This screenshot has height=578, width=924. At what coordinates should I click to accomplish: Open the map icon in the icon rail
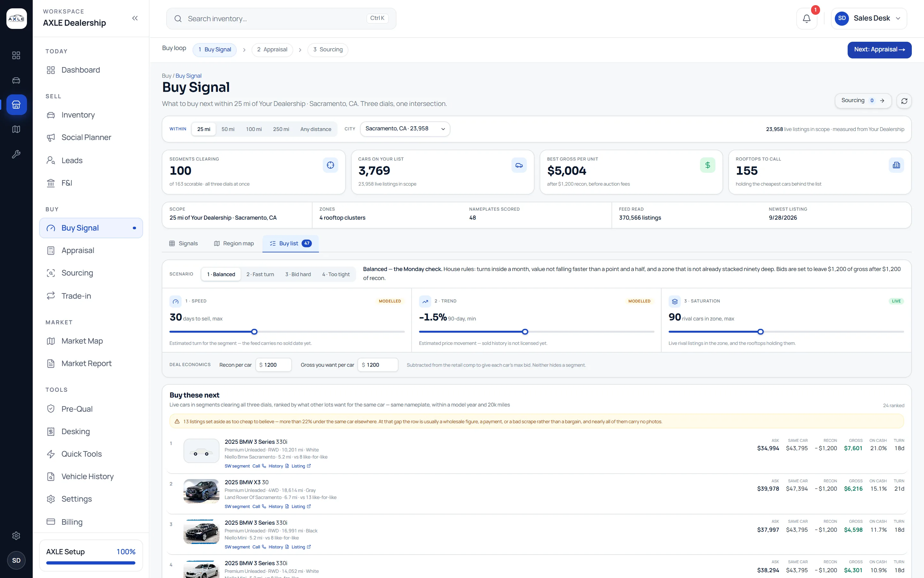[x=16, y=129]
